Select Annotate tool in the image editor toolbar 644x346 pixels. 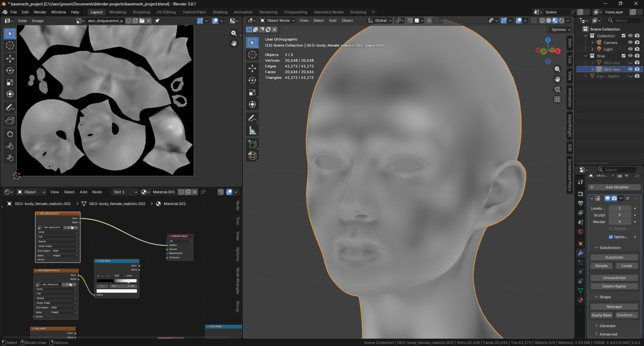10,108
